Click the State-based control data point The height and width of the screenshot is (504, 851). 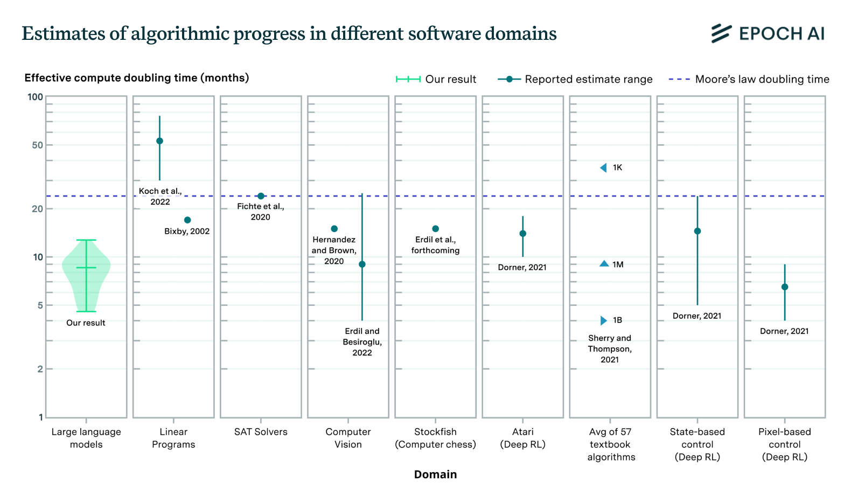coord(697,232)
